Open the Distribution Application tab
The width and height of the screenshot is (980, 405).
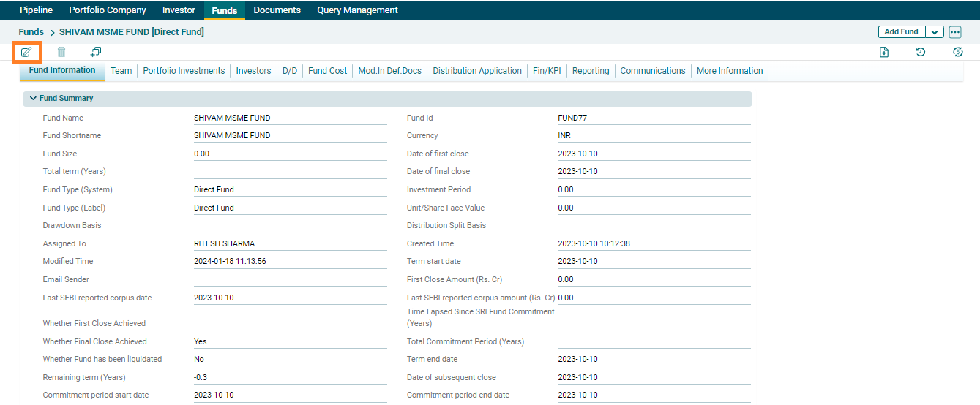pyautogui.click(x=477, y=71)
